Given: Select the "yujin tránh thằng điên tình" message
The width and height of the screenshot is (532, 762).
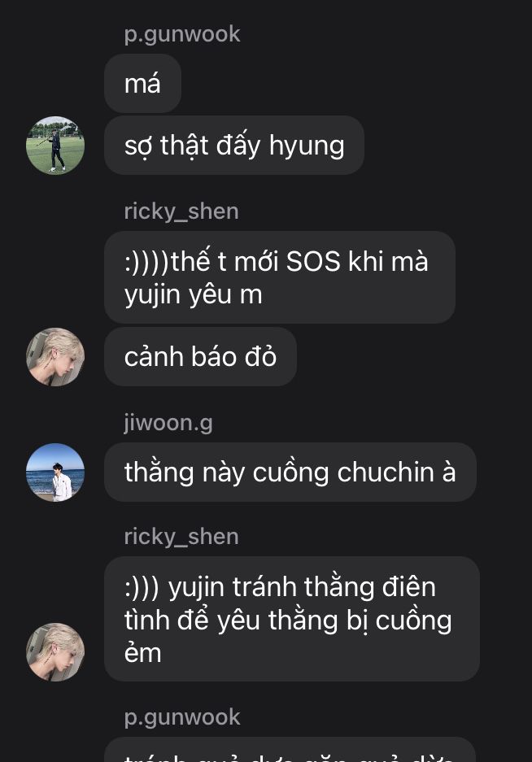Looking at the screenshot, I should pyautogui.click(x=292, y=619).
